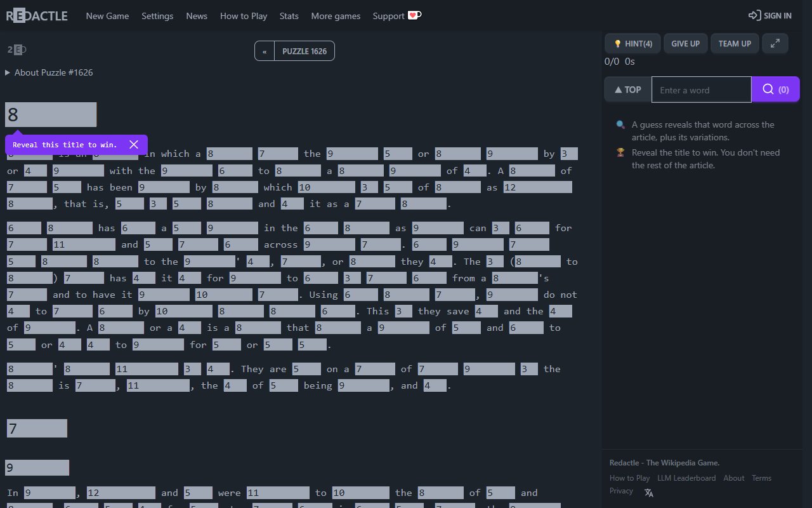Expand the About Puzzle #1626 disclosure
The image size is (812, 508).
coord(49,72)
